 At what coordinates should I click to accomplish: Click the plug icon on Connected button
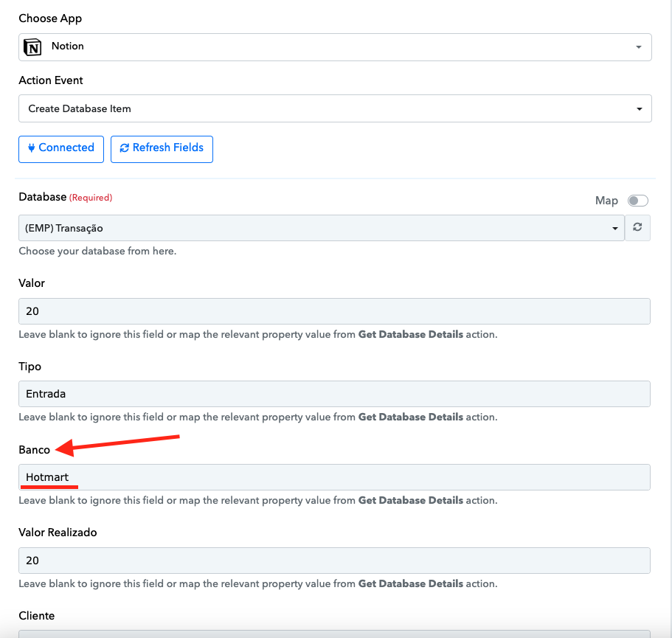coord(31,148)
